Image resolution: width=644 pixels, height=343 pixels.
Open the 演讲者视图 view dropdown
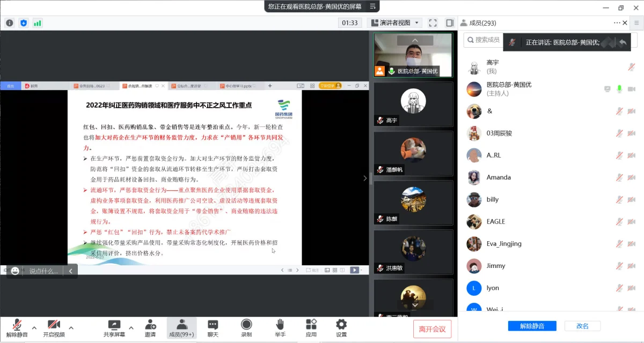pyautogui.click(x=395, y=23)
